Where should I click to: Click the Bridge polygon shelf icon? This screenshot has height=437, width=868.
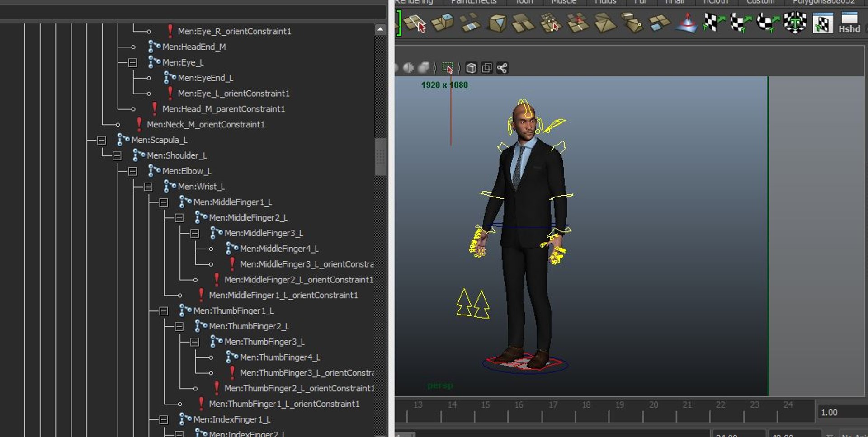point(470,23)
